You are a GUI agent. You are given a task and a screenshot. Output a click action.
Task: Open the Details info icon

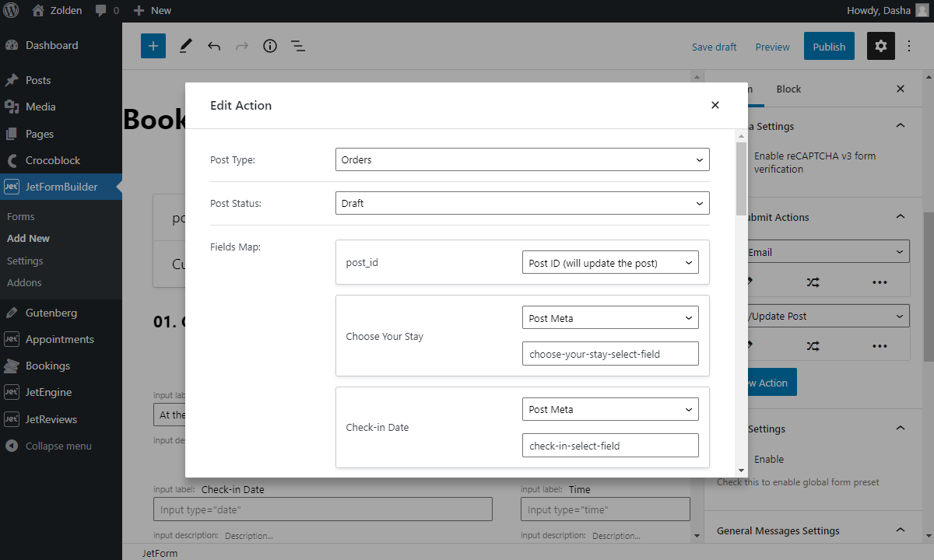[x=270, y=46]
